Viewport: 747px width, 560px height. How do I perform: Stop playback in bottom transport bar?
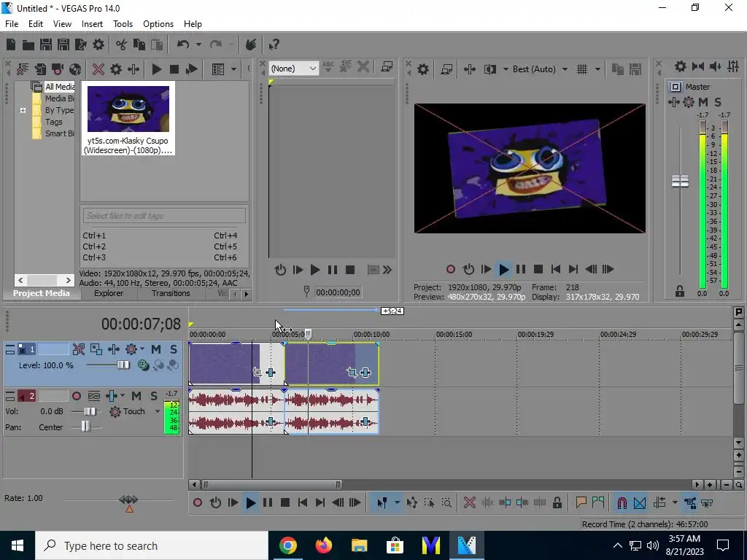[285, 502]
